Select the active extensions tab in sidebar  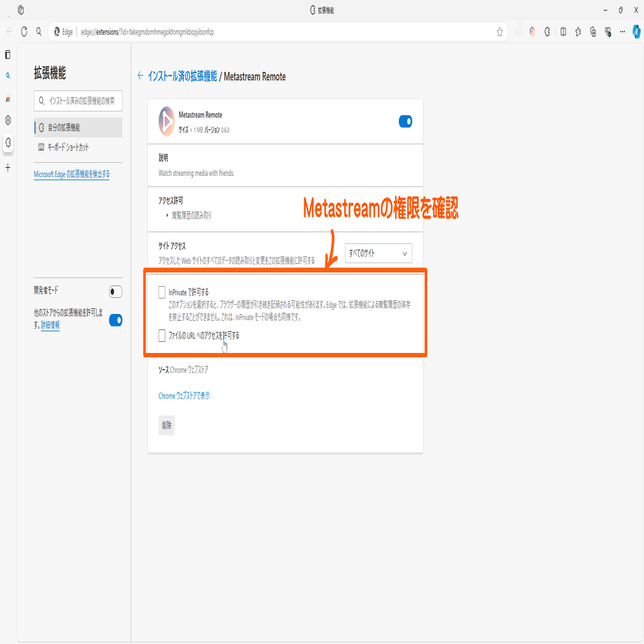8,142
